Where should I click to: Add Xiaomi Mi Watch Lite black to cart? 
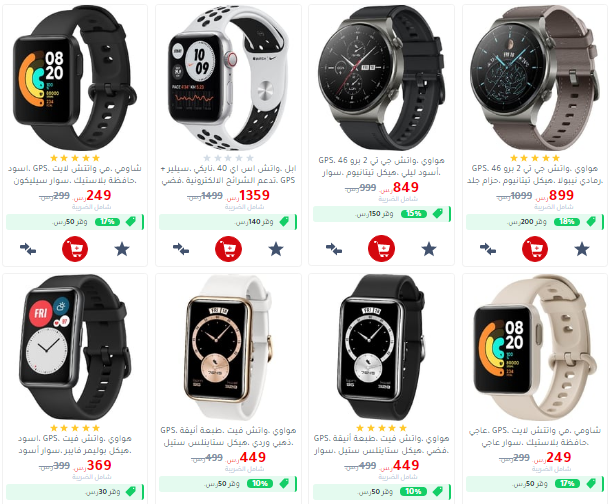(x=75, y=249)
